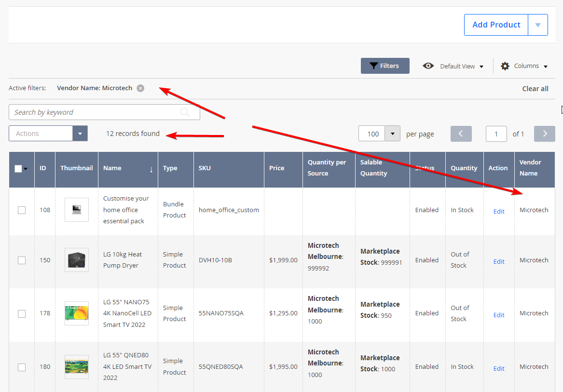Select checkbox for product ID 108
Screen dimensions: 563x392
coord(22,210)
